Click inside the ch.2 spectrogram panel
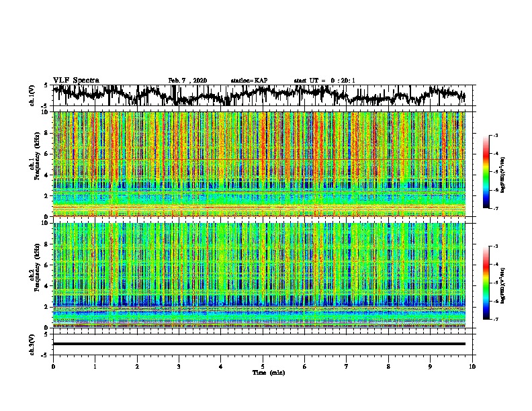Viewport: 532px width, 411px height. click(259, 275)
